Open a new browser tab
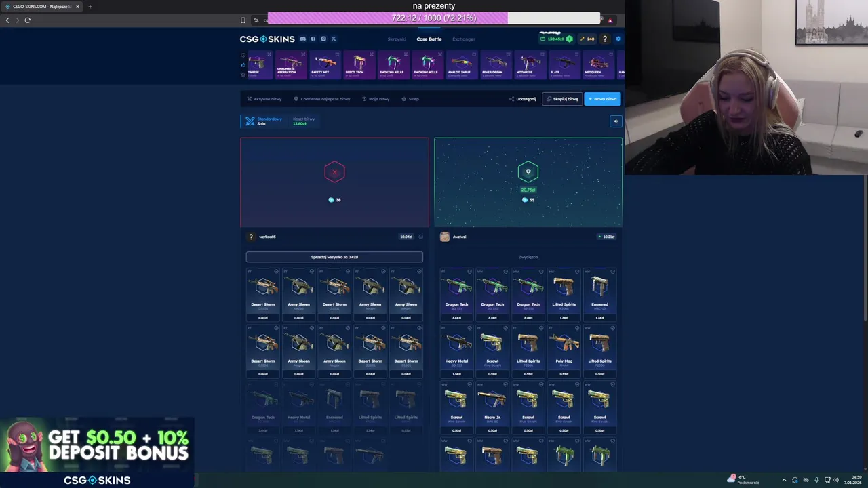Image resolution: width=868 pixels, height=488 pixels. [x=90, y=7]
